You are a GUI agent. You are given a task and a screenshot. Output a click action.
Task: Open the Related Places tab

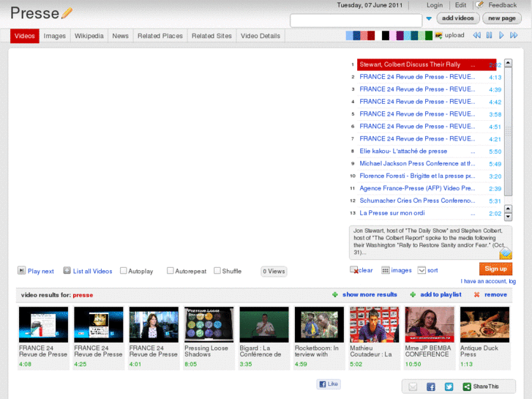pos(160,36)
